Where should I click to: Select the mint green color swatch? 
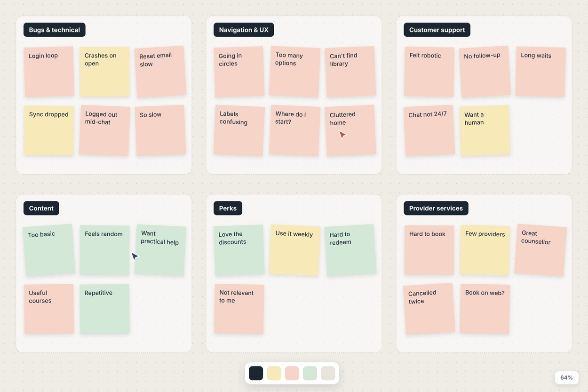(x=310, y=373)
